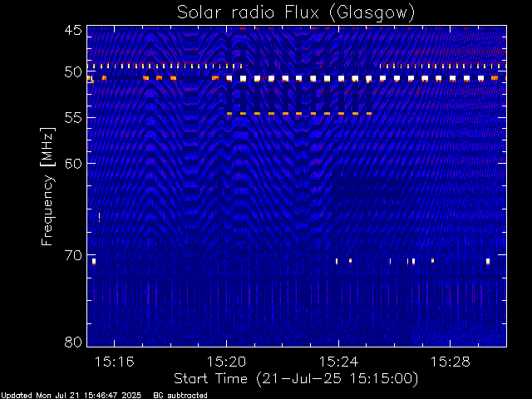The height and width of the screenshot is (399, 532).
Task: Click the chart title 'Solar radio Flux (Glasgow)'
Action: [x=296, y=13]
